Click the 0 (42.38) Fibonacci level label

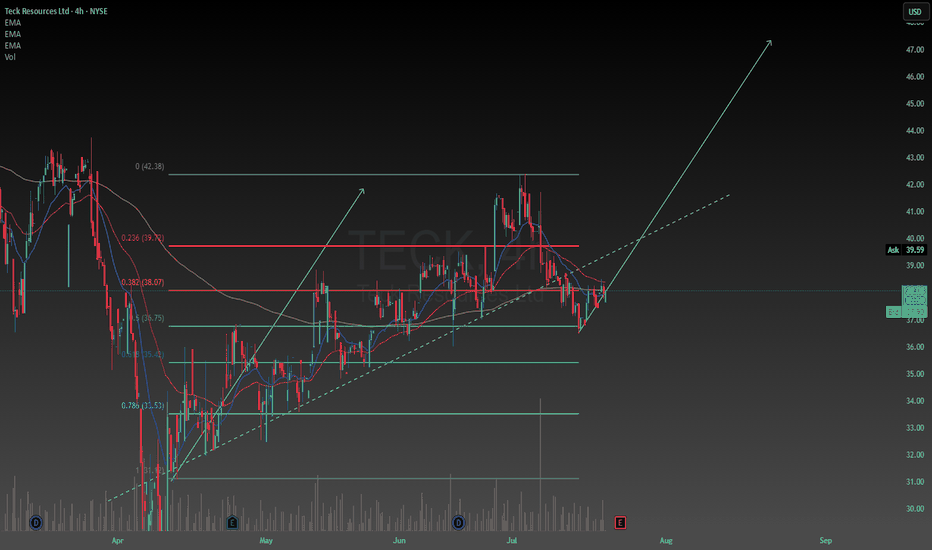[x=150, y=166]
